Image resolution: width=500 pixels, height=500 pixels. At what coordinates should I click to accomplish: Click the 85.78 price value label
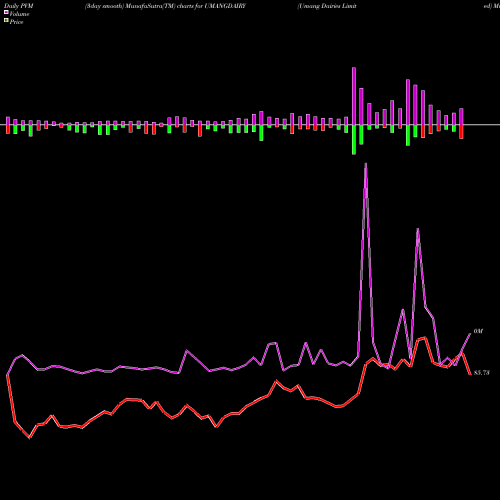(482, 373)
